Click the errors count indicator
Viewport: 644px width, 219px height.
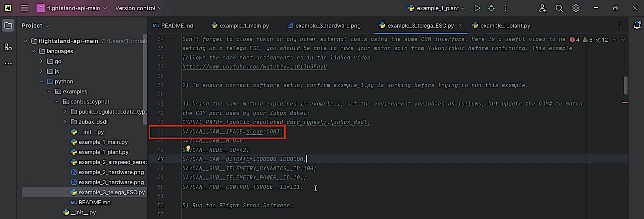(575, 40)
